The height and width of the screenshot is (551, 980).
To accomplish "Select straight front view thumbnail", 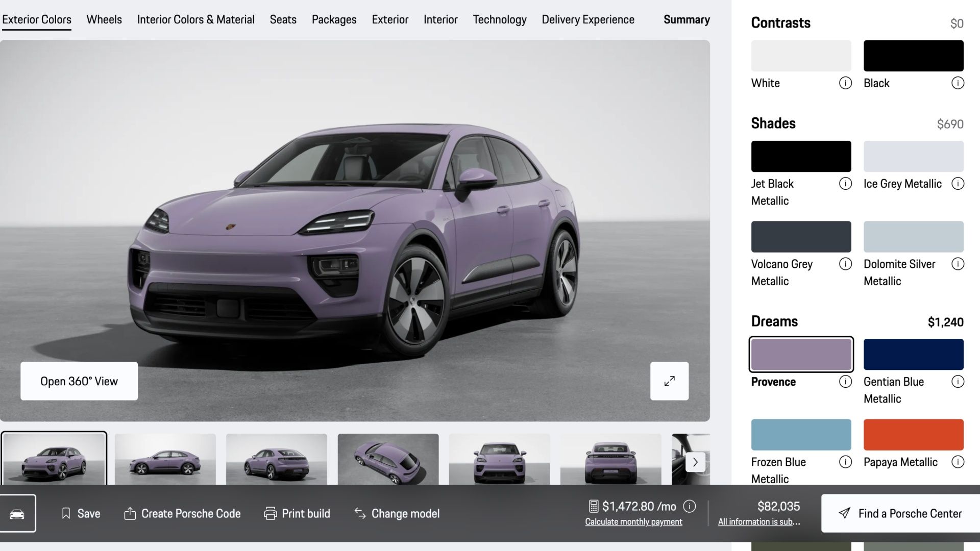I will coord(500,459).
